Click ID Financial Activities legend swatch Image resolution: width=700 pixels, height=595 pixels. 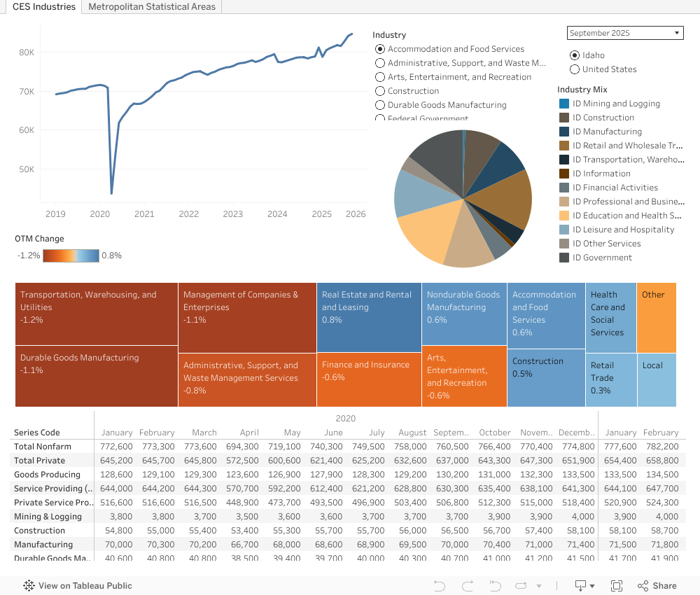point(564,188)
